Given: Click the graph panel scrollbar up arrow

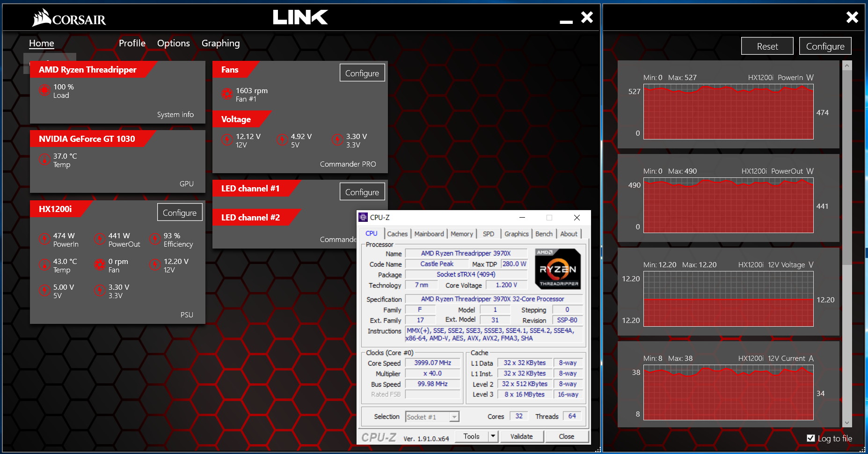Looking at the screenshot, I should (847, 66).
